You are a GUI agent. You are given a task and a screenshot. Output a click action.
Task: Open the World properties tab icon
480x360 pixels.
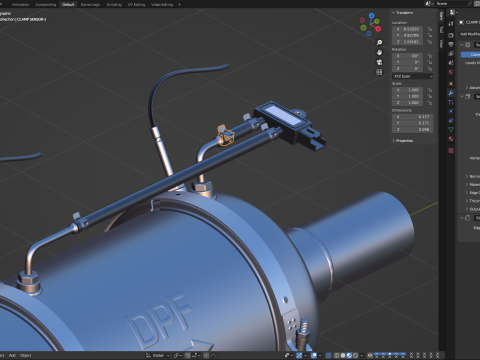coord(451,72)
